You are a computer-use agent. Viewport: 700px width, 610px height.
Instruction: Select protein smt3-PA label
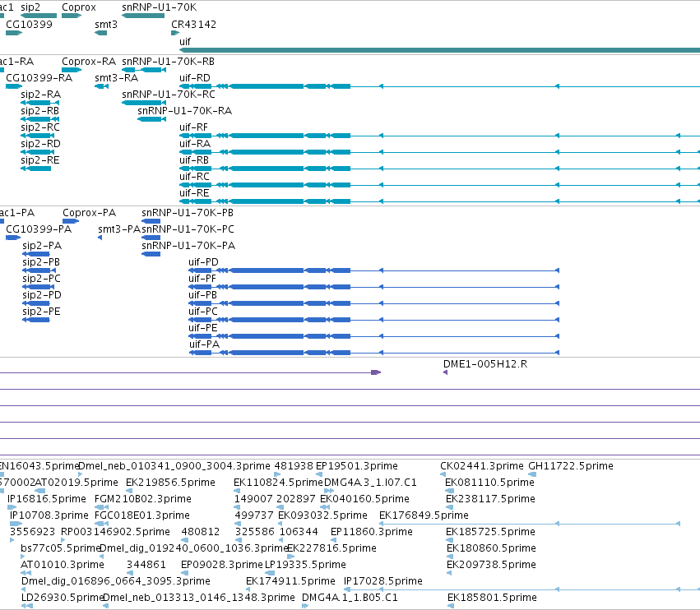[x=119, y=229]
